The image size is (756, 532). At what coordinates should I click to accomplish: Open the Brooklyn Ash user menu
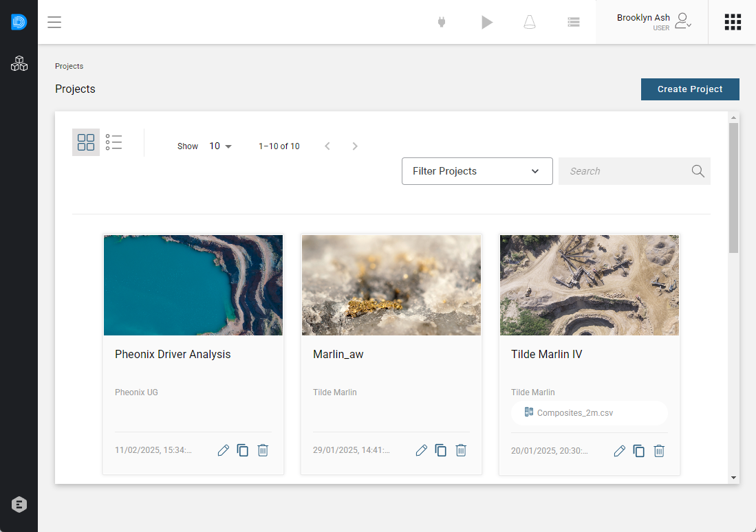point(654,22)
